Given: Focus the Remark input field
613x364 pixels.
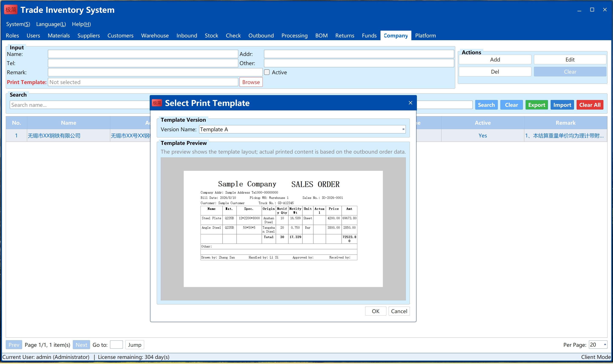Looking at the screenshot, I should pyautogui.click(x=155, y=72).
